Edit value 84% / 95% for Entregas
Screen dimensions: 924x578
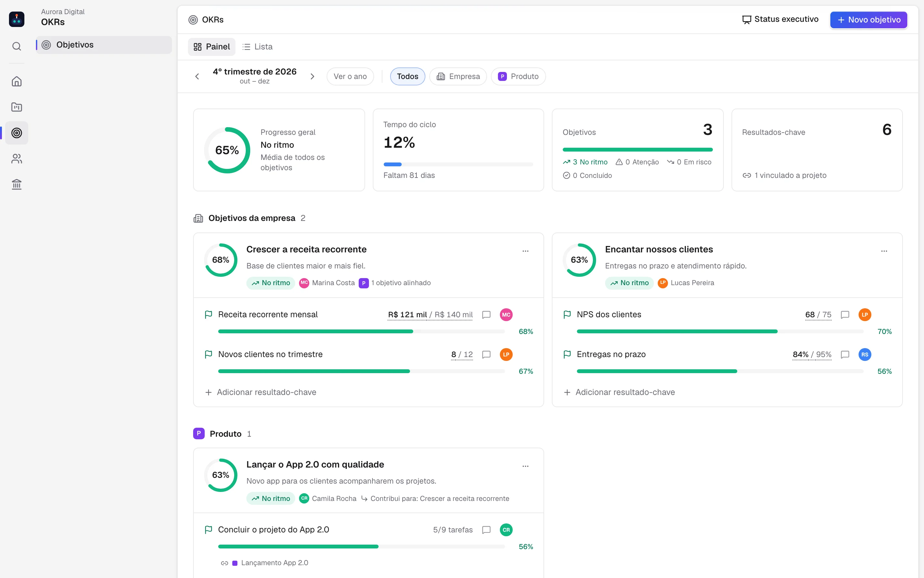tap(812, 355)
